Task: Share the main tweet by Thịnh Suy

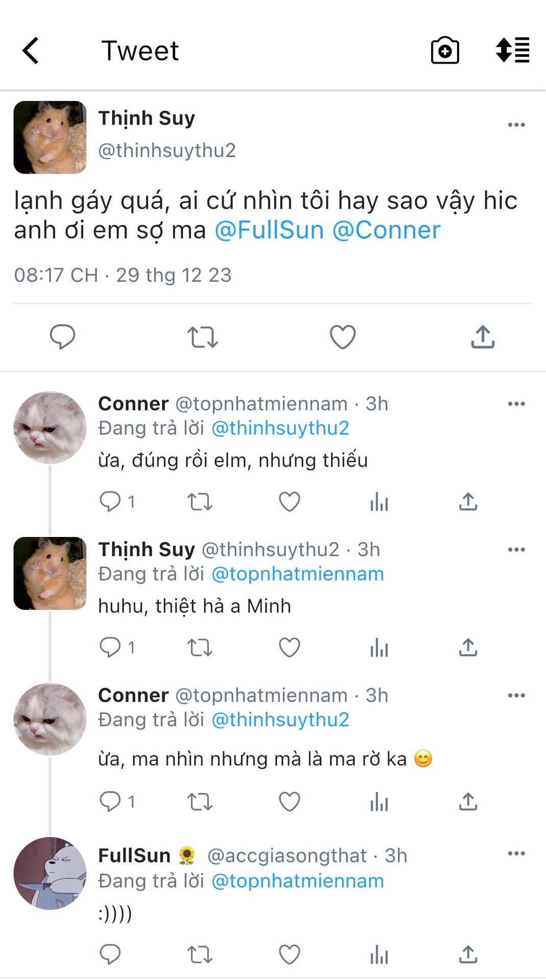Action: (483, 337)
